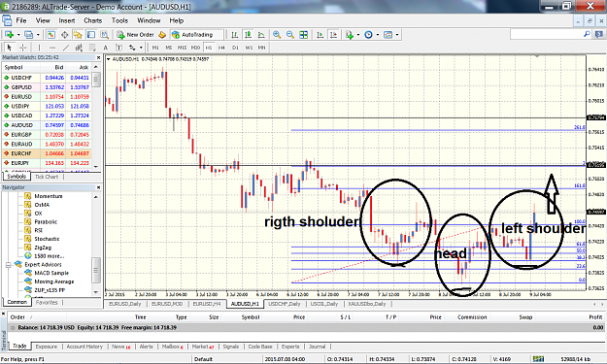Image resolution: width=607 pixels, height=364 pixels.
Task: Click the Navigator vertical scrollbar thumb
Action: point(96,270)
